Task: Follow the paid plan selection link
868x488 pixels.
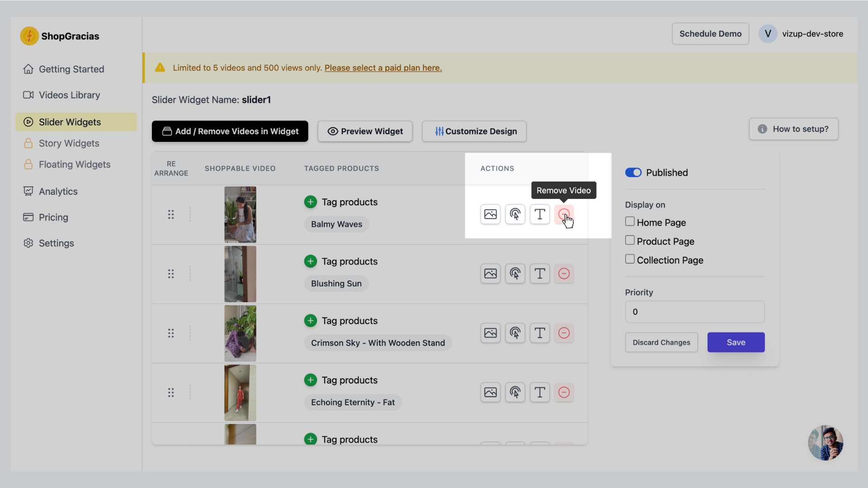Action: 383,68
